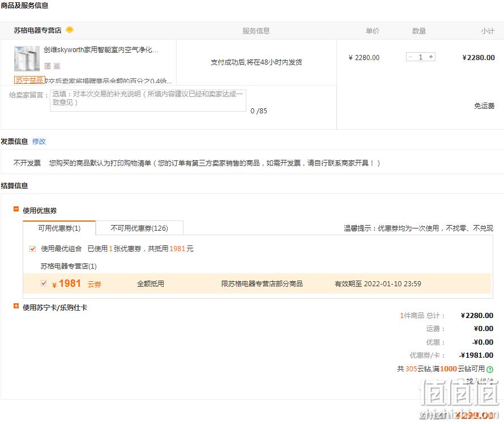Click the 小计 column header

click(488, 31)
